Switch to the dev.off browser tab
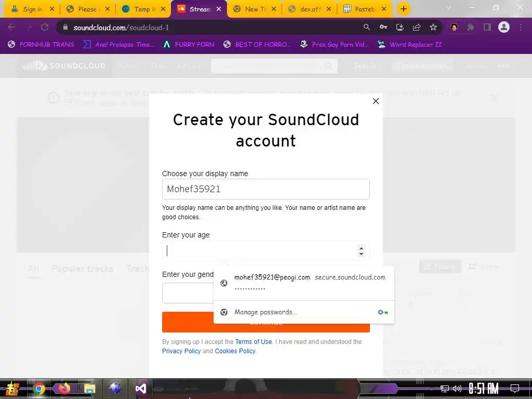The height and width of the screenshot is (399, 532). pos(309,9)
